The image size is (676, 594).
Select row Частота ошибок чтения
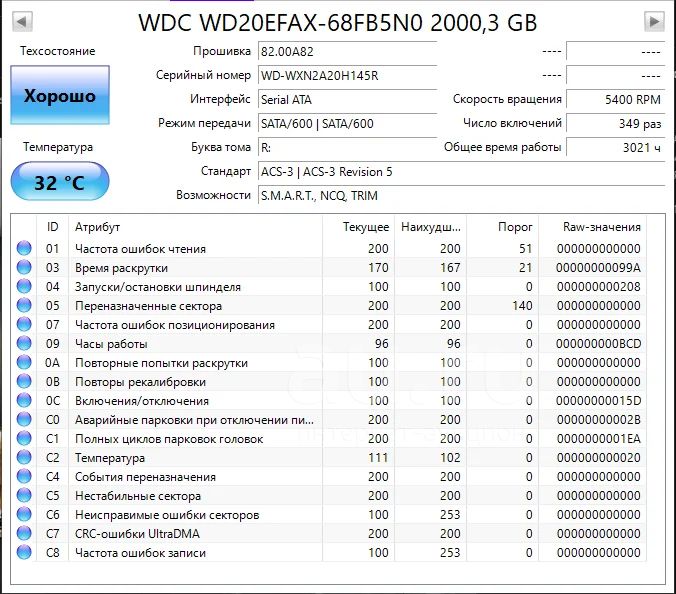click(x=329, y=248)
